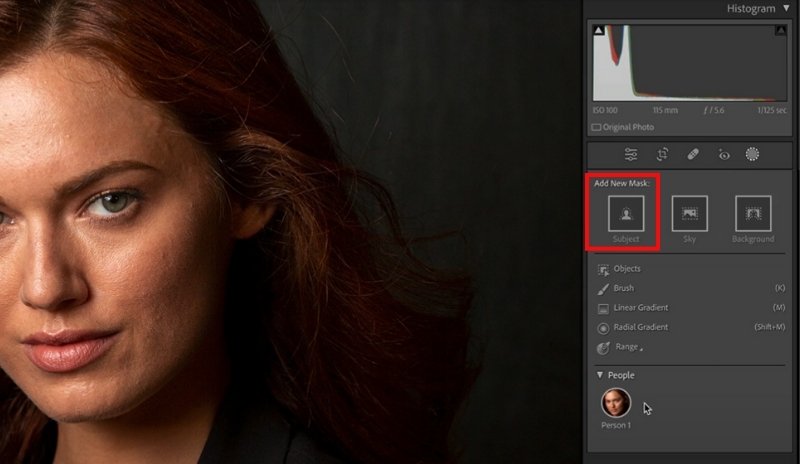The height and width of the screenshot is (464, 800).
Task: Add a new Background mask
Action: tap(753, 214)
